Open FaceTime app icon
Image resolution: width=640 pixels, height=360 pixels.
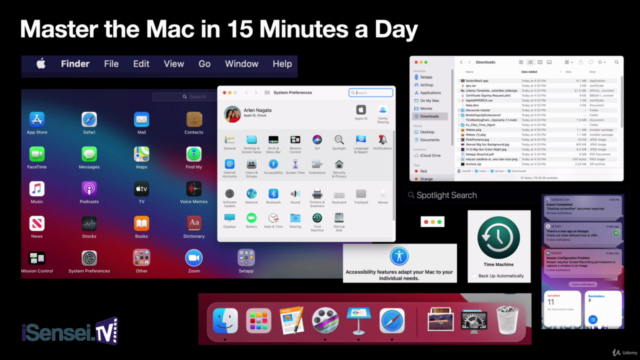(x=37, y=154)
